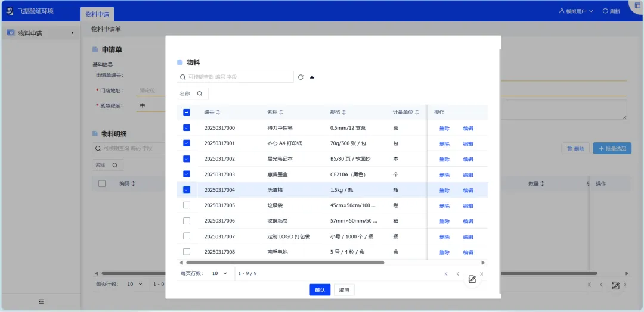The height and width of the screenshot is (312, 644).
Task: Uncheck the row 20250317000 得力中性笔
Action: tap(187, 128)
